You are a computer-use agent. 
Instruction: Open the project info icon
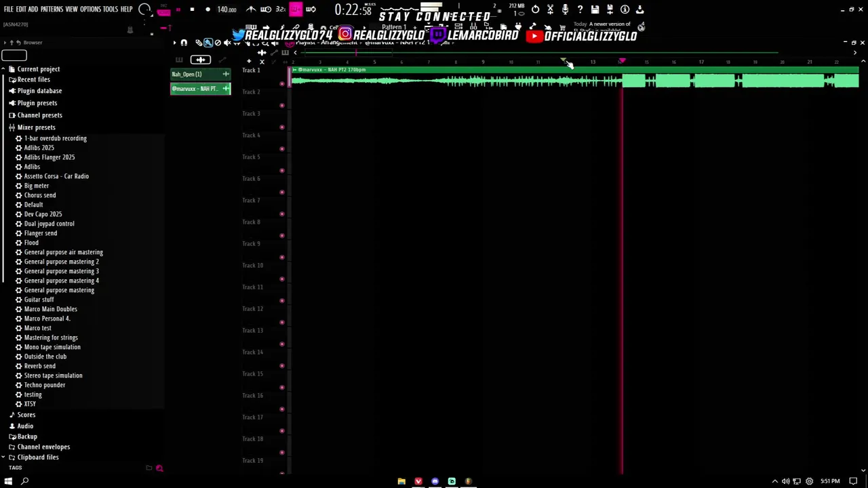point(625,9)
